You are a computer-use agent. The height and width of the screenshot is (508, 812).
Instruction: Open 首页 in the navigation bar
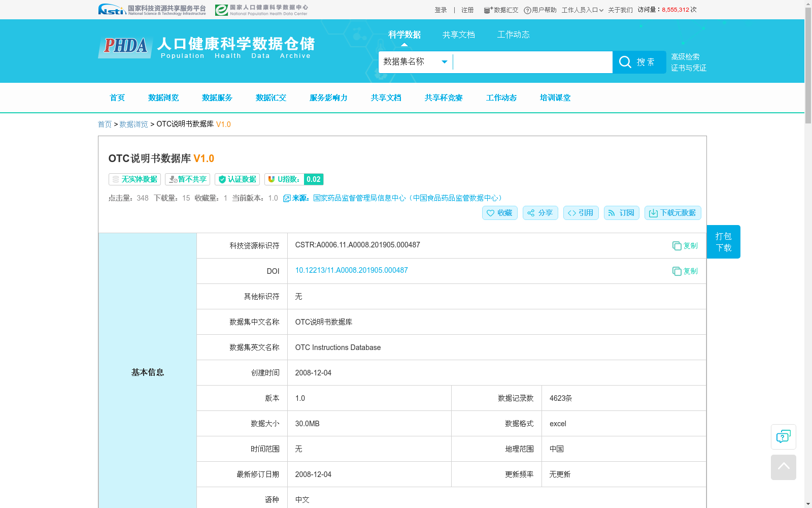point(117,98)
